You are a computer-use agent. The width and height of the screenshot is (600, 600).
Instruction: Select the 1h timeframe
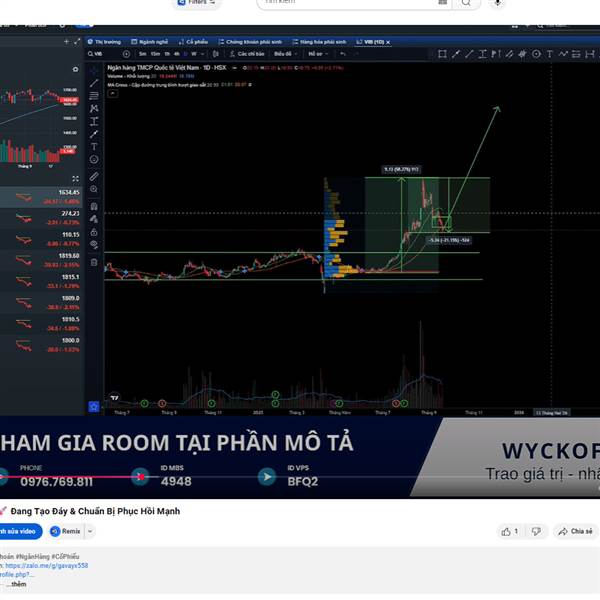167,54
